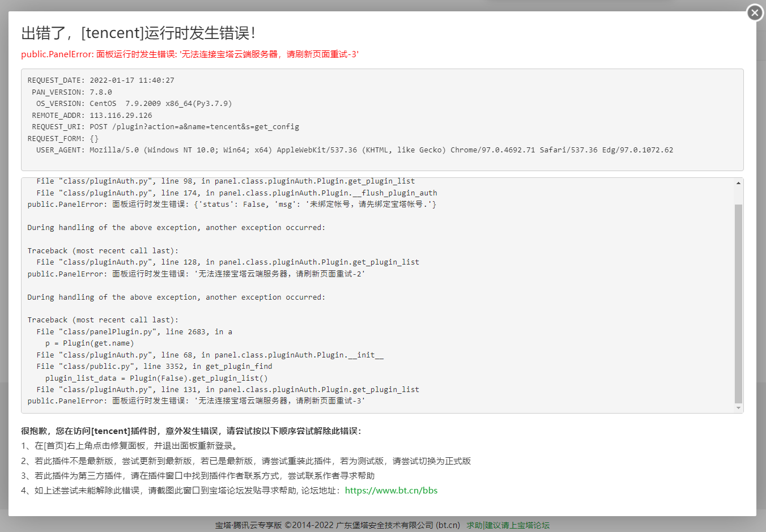Click the p = Plugin(get.name) line
This screenshot has height=532, width=766.
(x=90, y=343)
